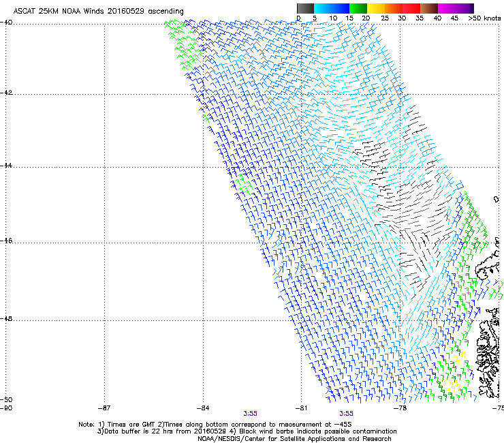Click the left purple '3:55' time stamp
The image size is (504, 443).
click(x=250, y=414)
